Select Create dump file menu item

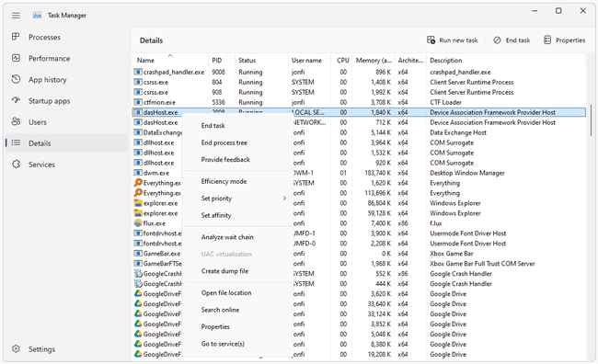coord(238,271)
